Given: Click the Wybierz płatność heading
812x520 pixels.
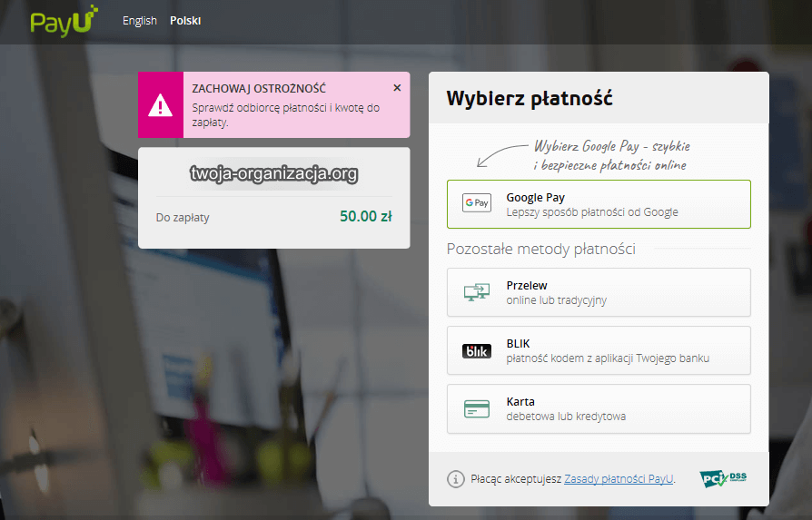Looking at the screenshot, I should (530, 98).
